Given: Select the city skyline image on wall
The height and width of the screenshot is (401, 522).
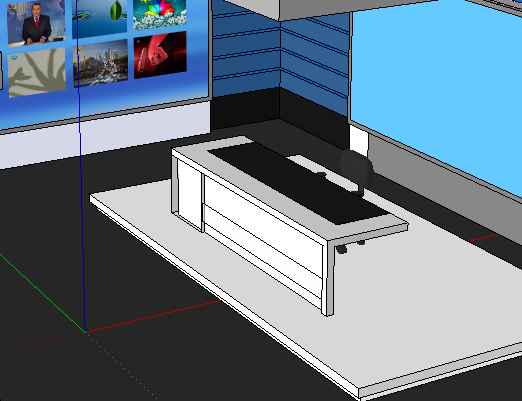Looking at the screenshot, I should click(100, 63).
